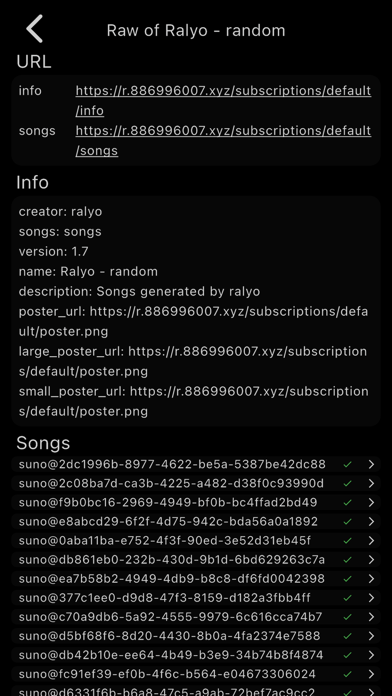392x696 pixels.
Task: Expand chevron for suno@377c1ee0 song
Action: click(x=372, y=598)
